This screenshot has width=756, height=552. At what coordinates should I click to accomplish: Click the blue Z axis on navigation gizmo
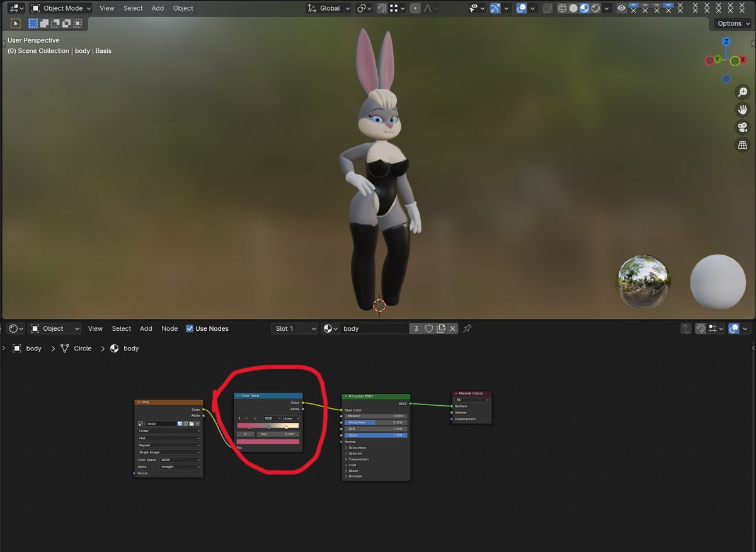pos(726,42)
